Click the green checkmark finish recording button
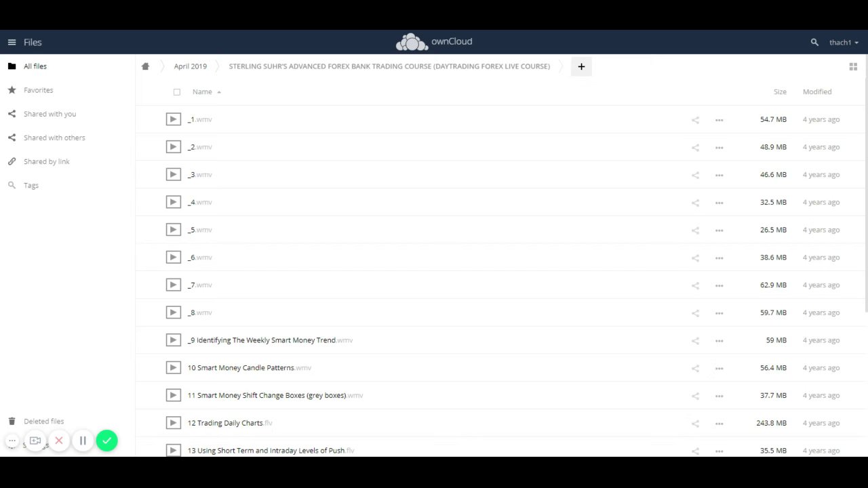 (106, 441)
